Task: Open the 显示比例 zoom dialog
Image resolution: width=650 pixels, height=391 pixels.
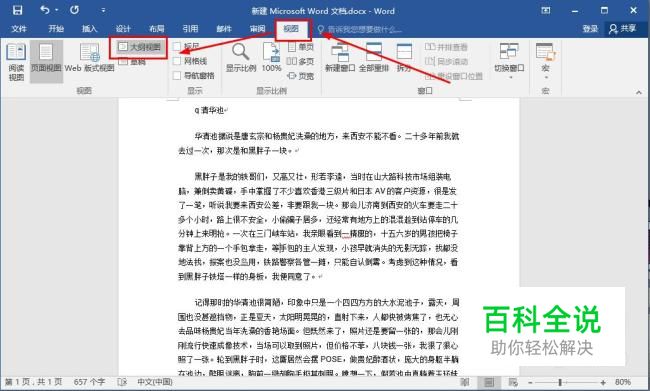Action: [x=240, y=57]
